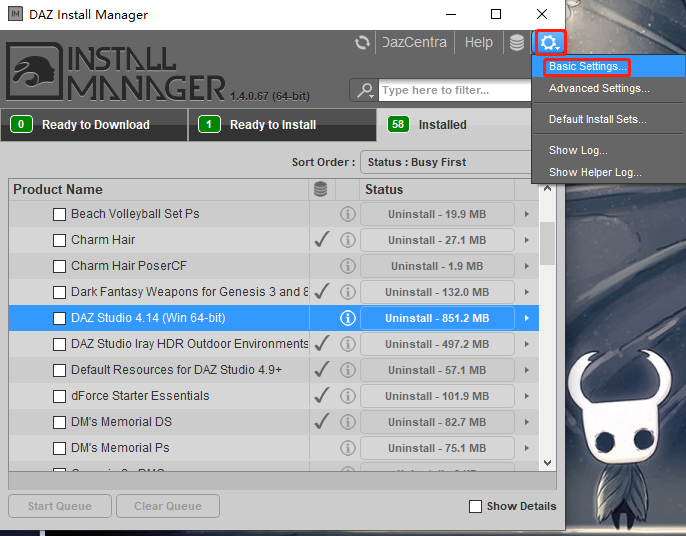Image resolution: width=686 pixels, height=536 pixels.
Task: Expand options arrow for Beach Volleyball Set Ps
Action: (527, 214)
